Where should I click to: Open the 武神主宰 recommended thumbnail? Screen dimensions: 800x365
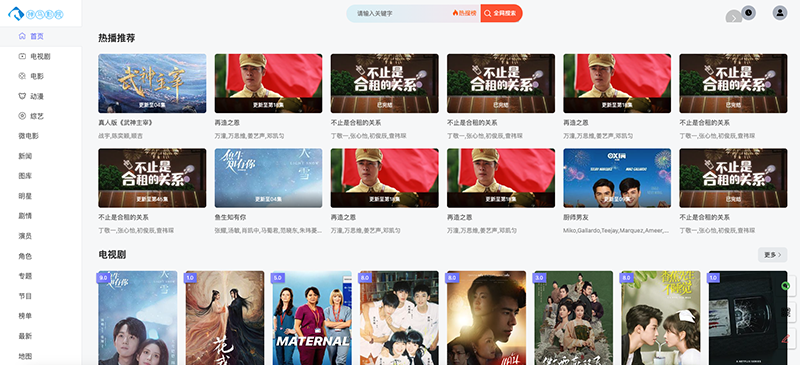pyautogui.click(x=152, y=83)
